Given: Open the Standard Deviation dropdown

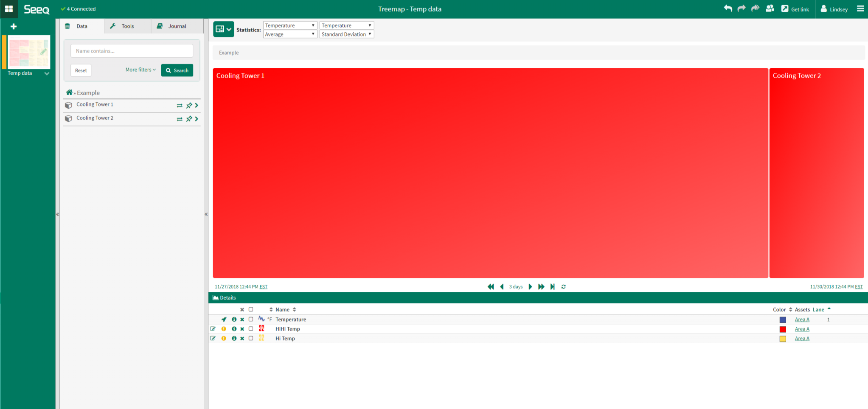Looking at the screenshot, I should (346, 34).
